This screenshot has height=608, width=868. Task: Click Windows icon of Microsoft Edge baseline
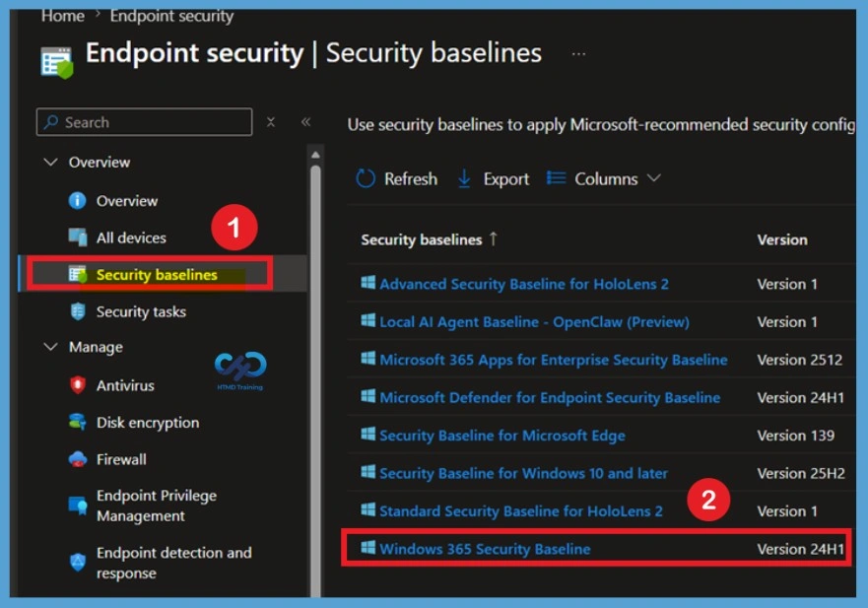(x=368, y=434)
